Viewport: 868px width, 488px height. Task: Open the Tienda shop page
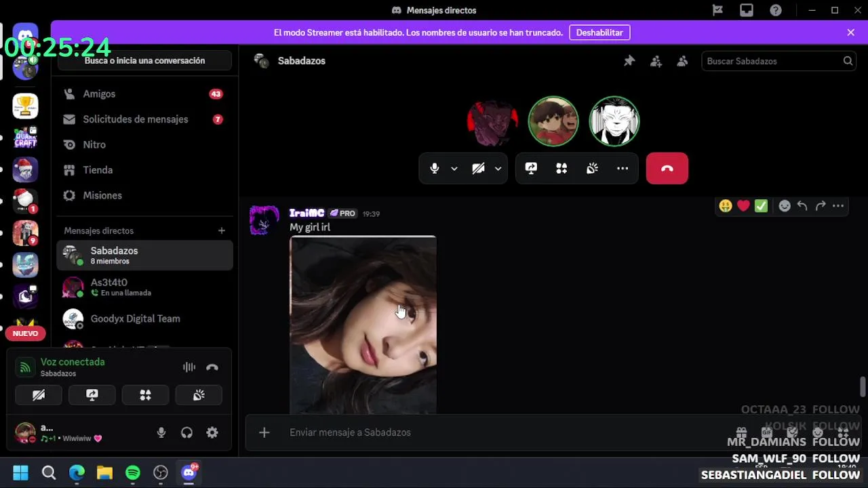tap(144, 170)
